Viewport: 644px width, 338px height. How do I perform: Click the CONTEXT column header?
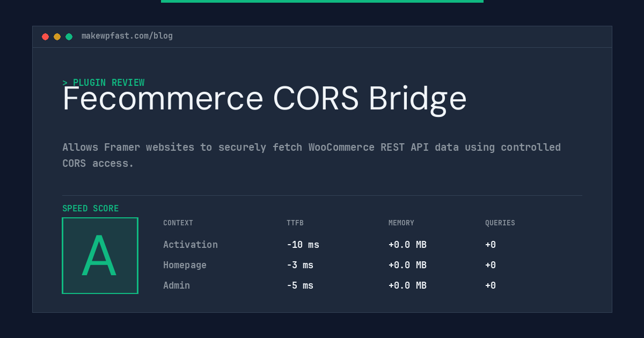(178, 223)
